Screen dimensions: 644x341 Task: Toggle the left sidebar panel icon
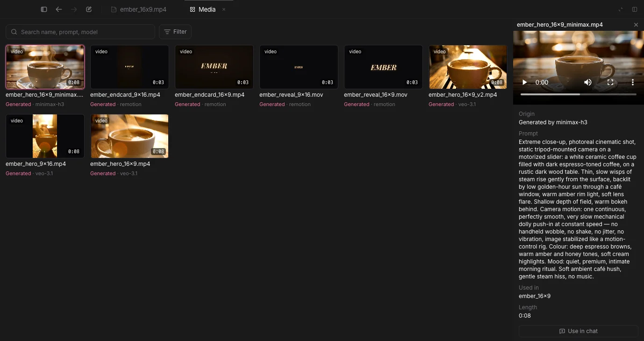(x=44, y=9)
